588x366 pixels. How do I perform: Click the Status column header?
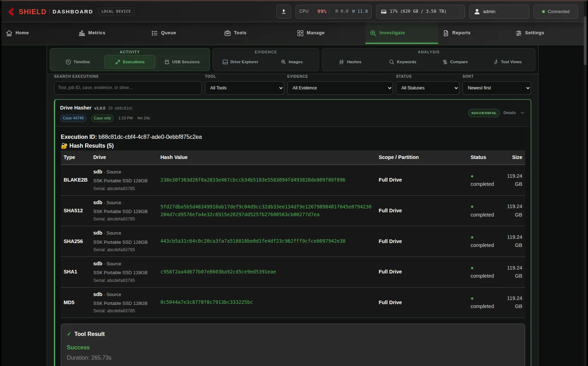[478, 158]
